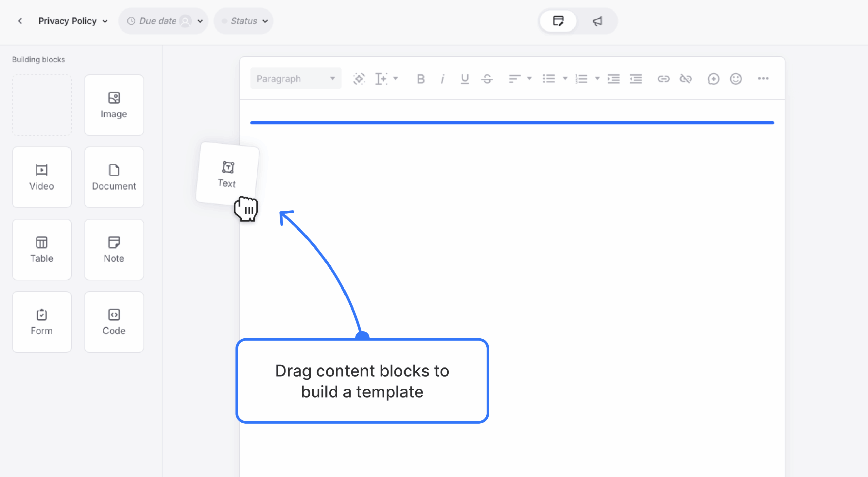
Task: Select the Image building block
Action: pos(114,105)
